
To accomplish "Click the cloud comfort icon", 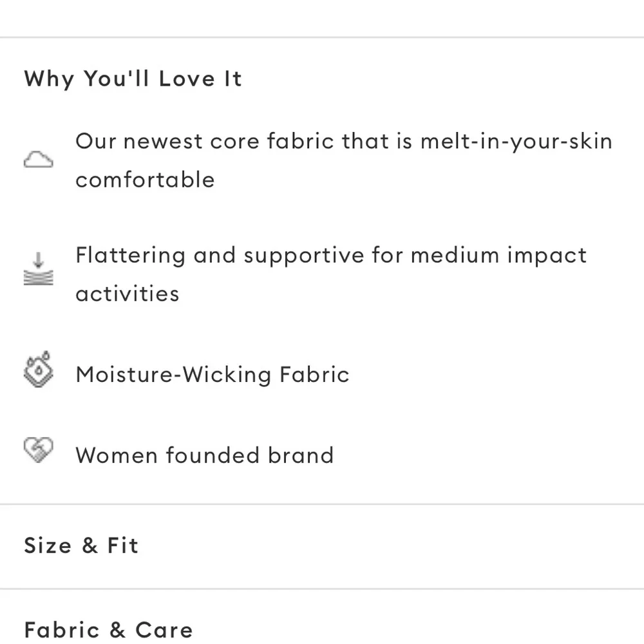I will [39, 159].
